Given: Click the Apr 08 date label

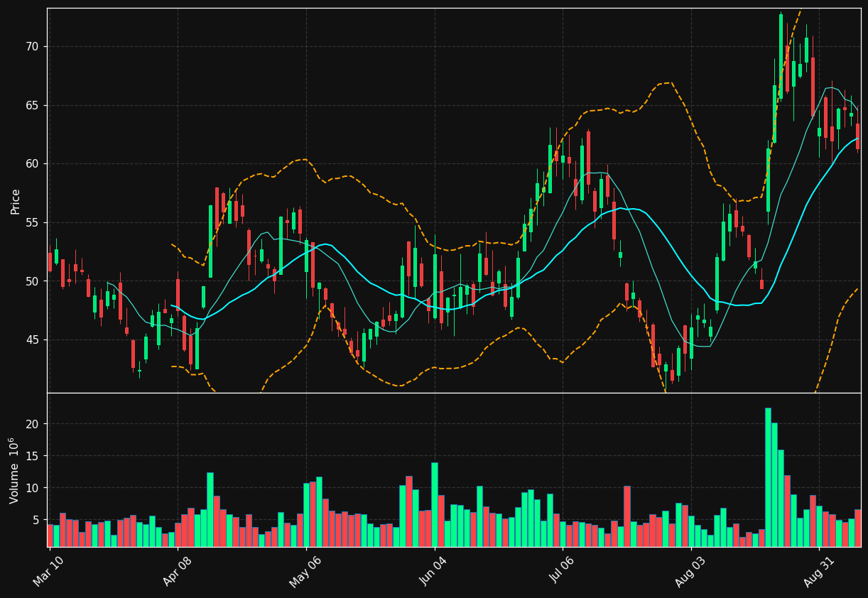Looking at the screenshot, I should click(177, 571).
